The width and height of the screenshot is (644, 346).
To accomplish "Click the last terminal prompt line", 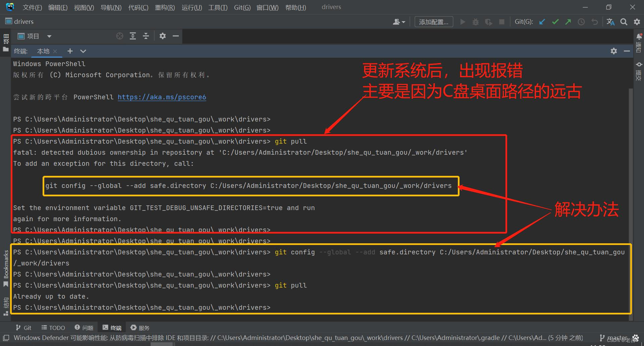I will (x=142, y=307).
